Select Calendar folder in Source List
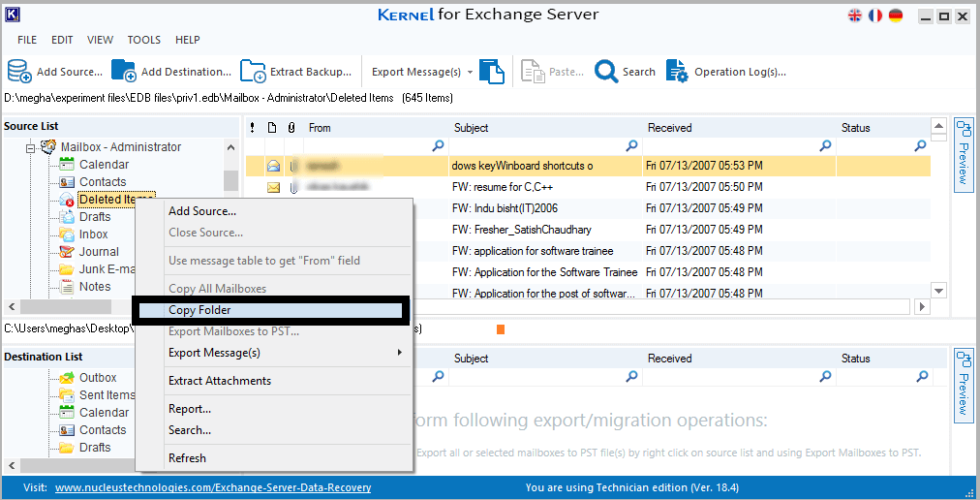The image size is (980, 500). pos(104,165)
